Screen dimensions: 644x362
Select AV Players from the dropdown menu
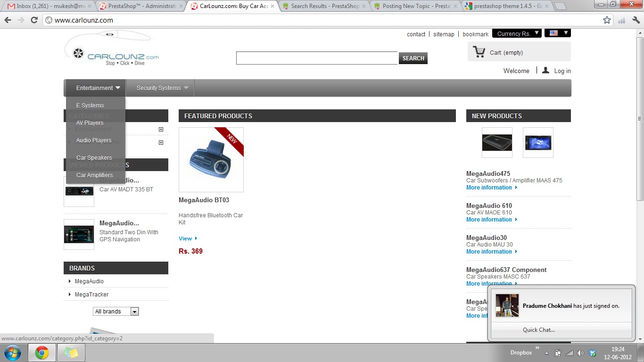pyautogui.click(x=90, y=123)
